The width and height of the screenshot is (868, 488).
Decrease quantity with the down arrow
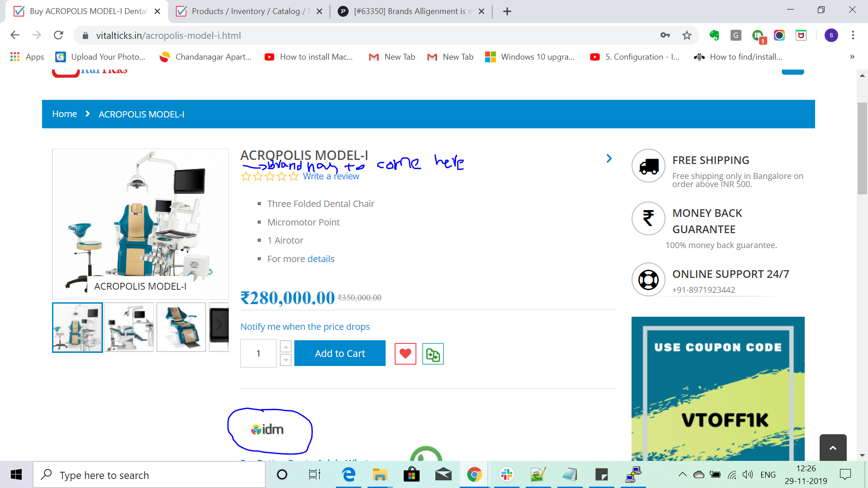click(x=286, y=360)
